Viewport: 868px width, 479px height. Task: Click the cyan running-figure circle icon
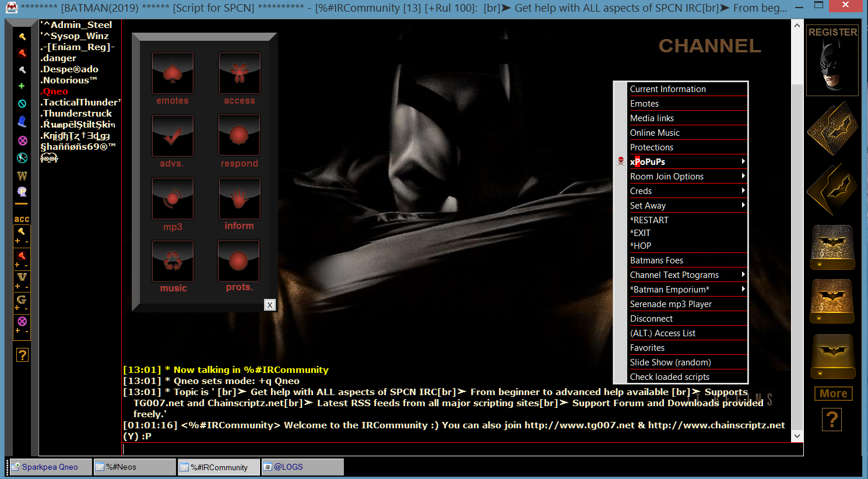(22, 158)
